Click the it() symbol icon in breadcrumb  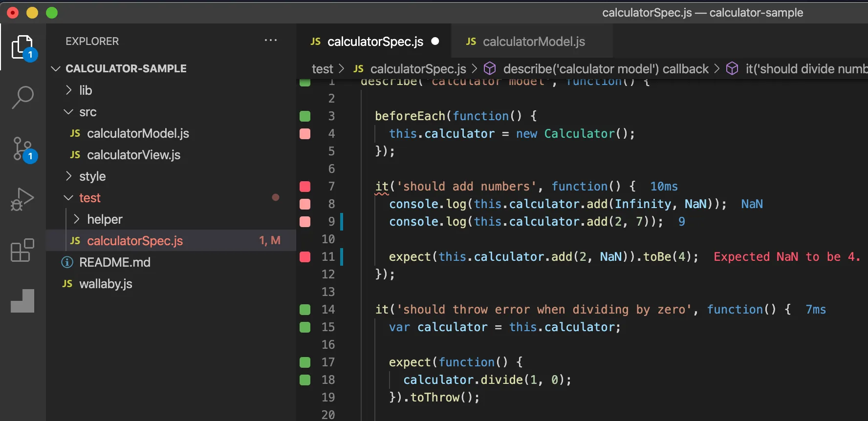(732, 68)
